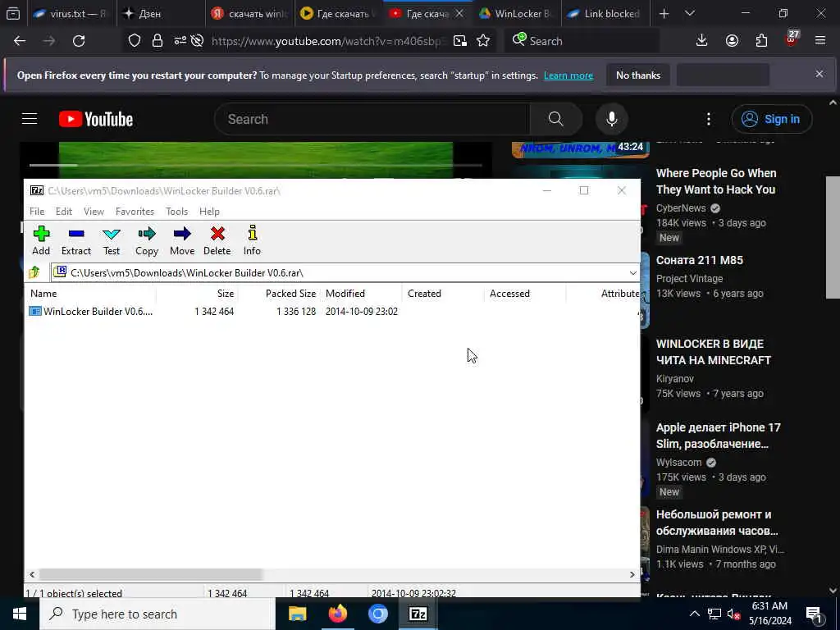Switch to the Link blocked tab

click(x=605, y=14)
